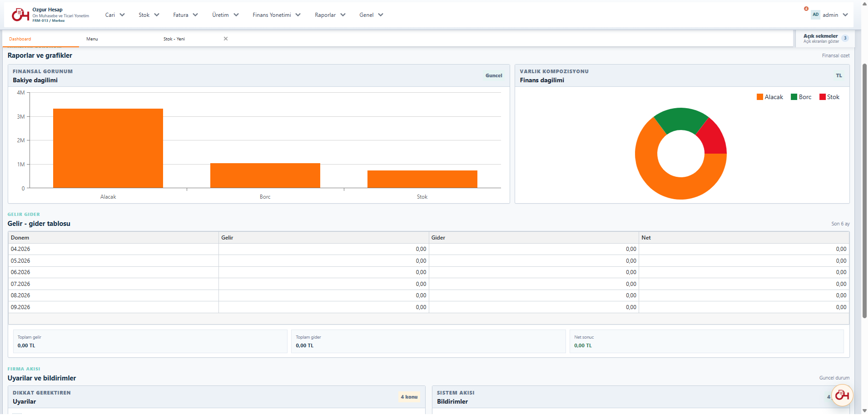
Task: Click the Net sonuc summary card
Action: point(707,341)
